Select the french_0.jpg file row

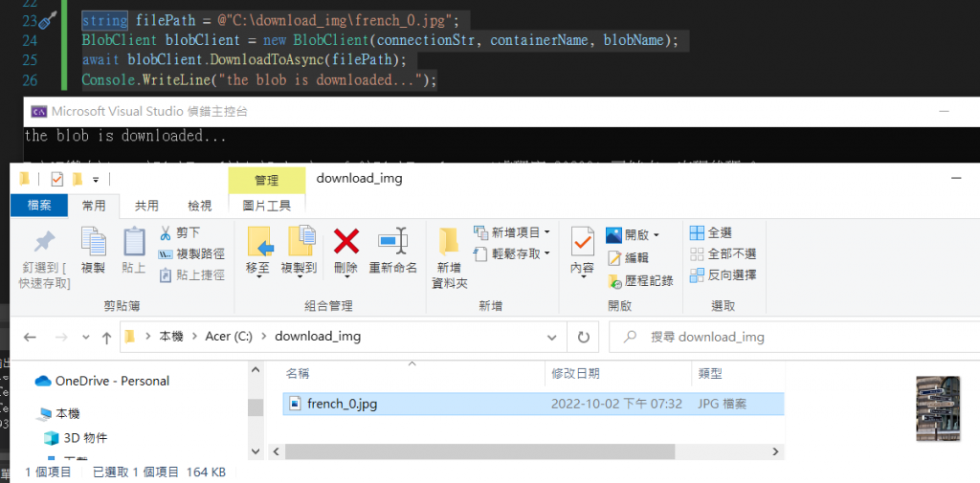(533, 404)
